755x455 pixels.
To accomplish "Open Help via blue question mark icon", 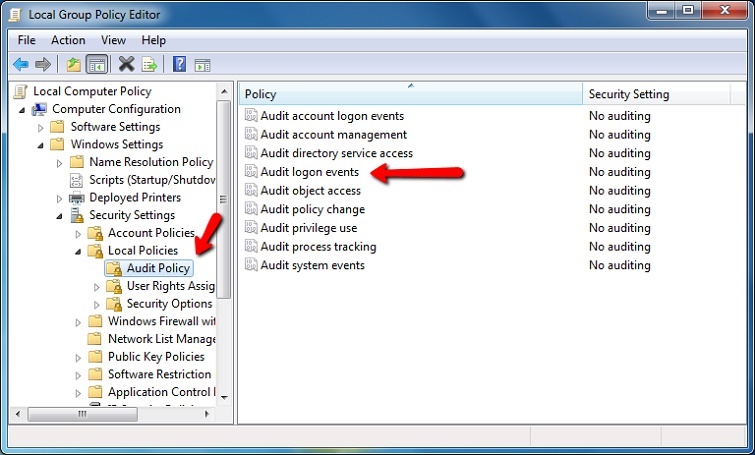I will pyautogui.click(x=179, y=65).
